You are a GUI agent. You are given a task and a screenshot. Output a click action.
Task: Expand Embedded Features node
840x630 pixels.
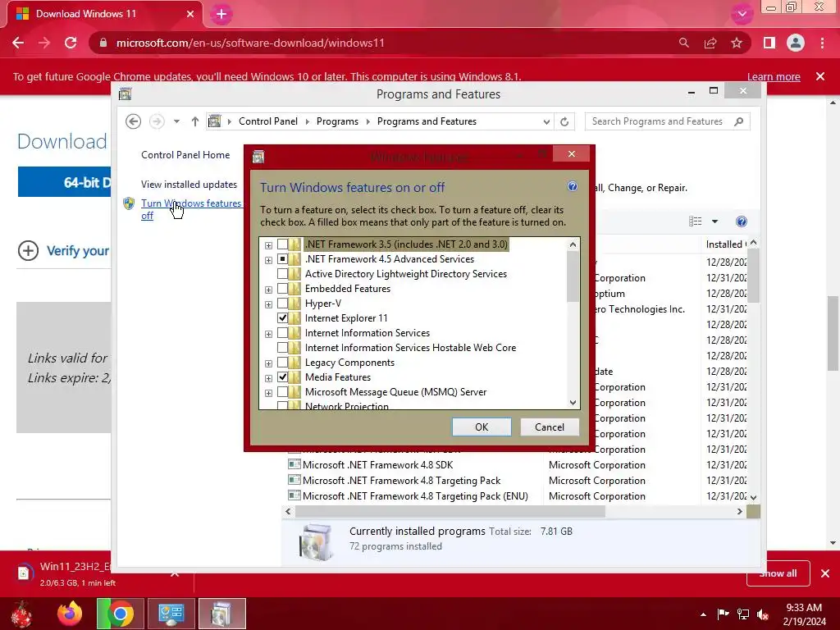268,290
